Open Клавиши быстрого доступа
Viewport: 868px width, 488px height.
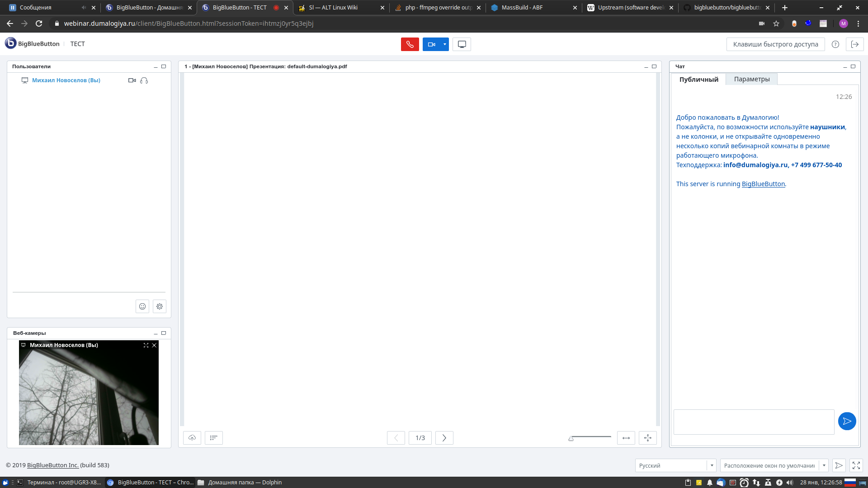pos(775,44)
